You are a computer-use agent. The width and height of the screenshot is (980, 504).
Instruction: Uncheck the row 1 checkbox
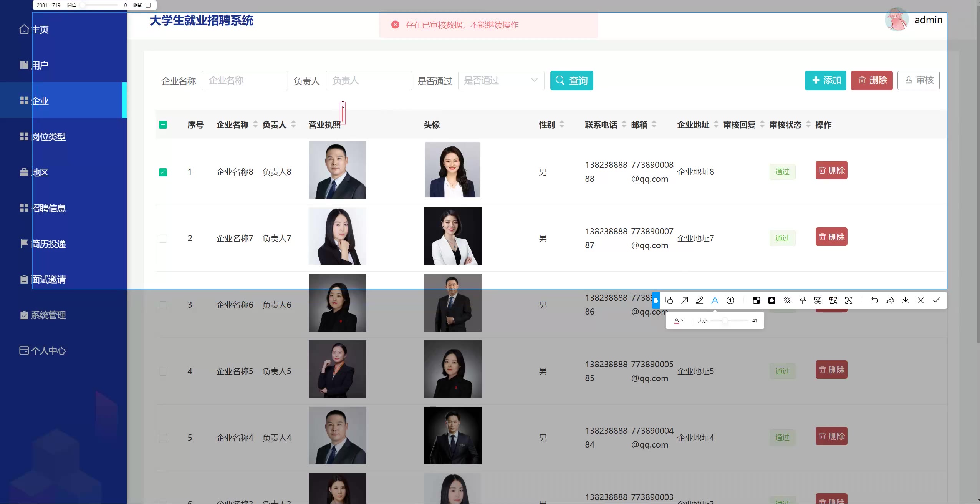pyautogui.click(x=163, y=172)
